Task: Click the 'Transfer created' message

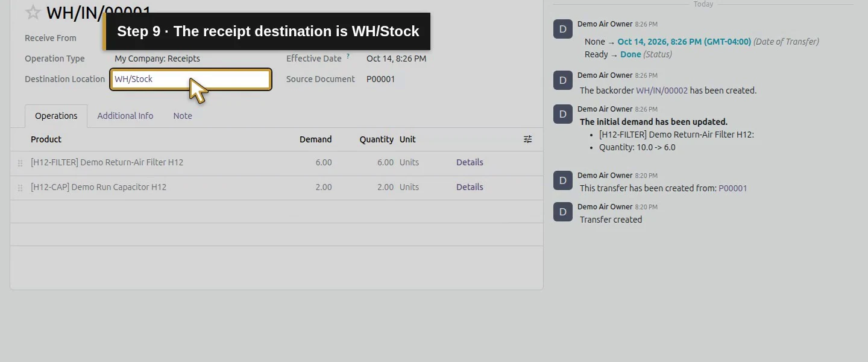Action: point(611,220)
